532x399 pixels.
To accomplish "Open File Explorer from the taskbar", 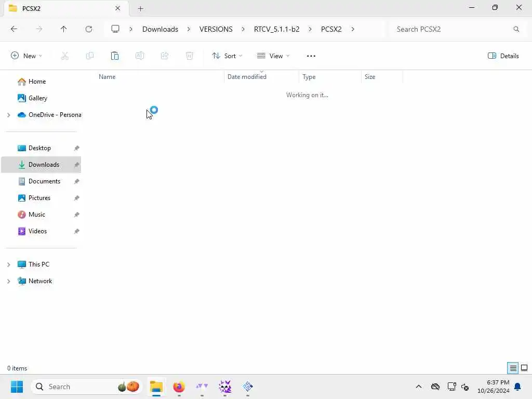I will pos(156,387).
